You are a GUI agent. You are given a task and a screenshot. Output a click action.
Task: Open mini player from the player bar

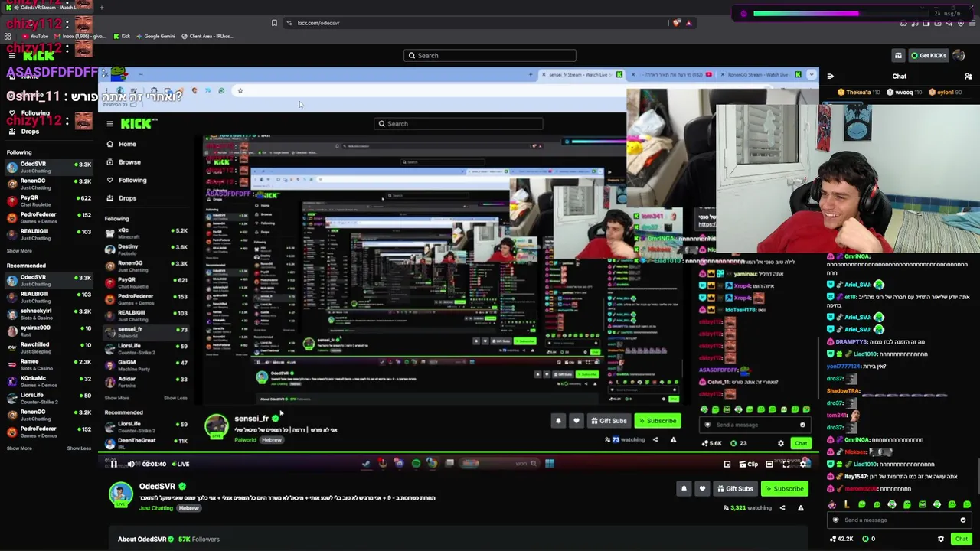click(x=727, y=464)
